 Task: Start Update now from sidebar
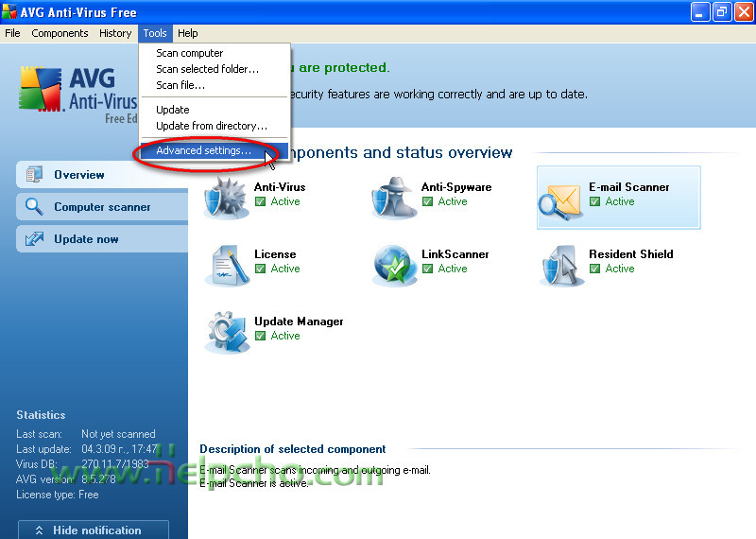coord(102,239)
